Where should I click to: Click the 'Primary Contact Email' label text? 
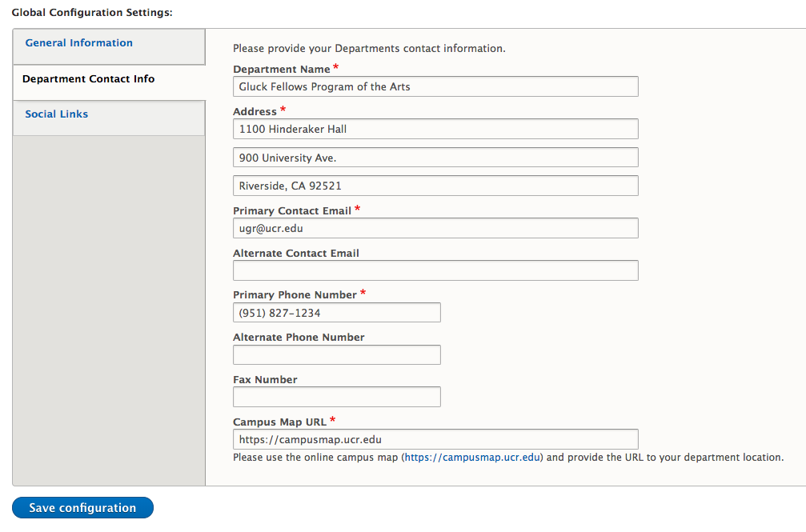(x=291, y=210)
